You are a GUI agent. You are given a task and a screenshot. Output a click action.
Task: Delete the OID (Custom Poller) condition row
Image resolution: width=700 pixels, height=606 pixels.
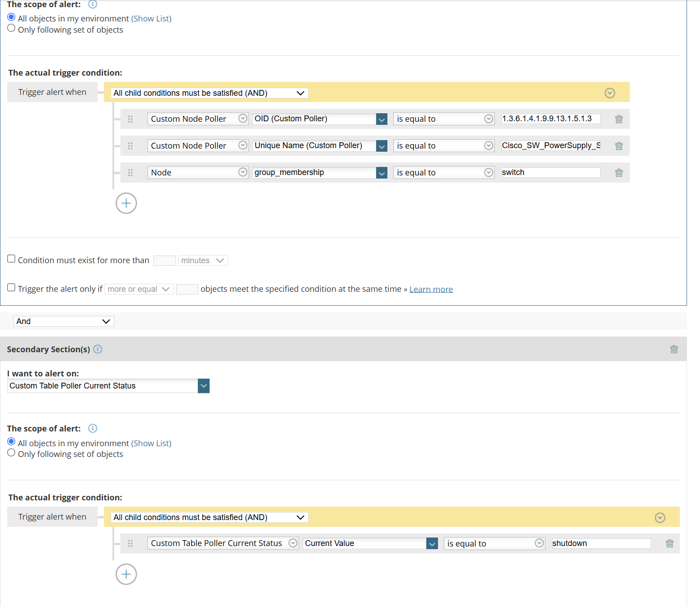point(619,119)
